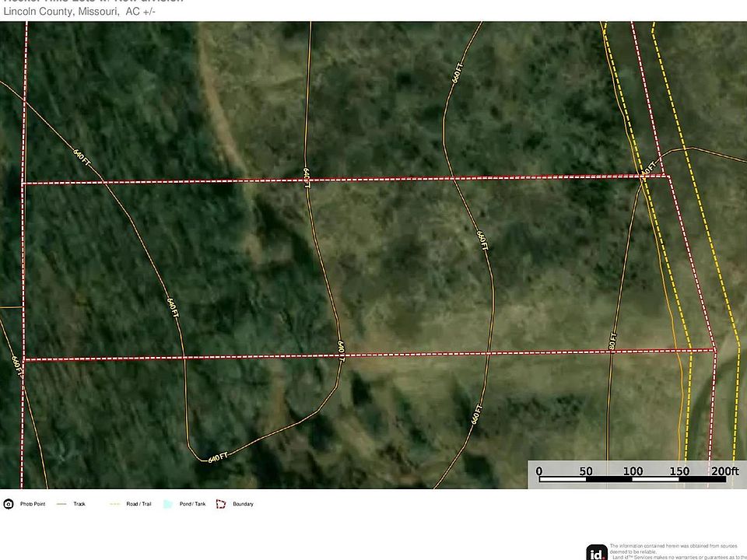Click the '100' mark on the scale bar
This screenshot has height=560, width=747.
633,471
